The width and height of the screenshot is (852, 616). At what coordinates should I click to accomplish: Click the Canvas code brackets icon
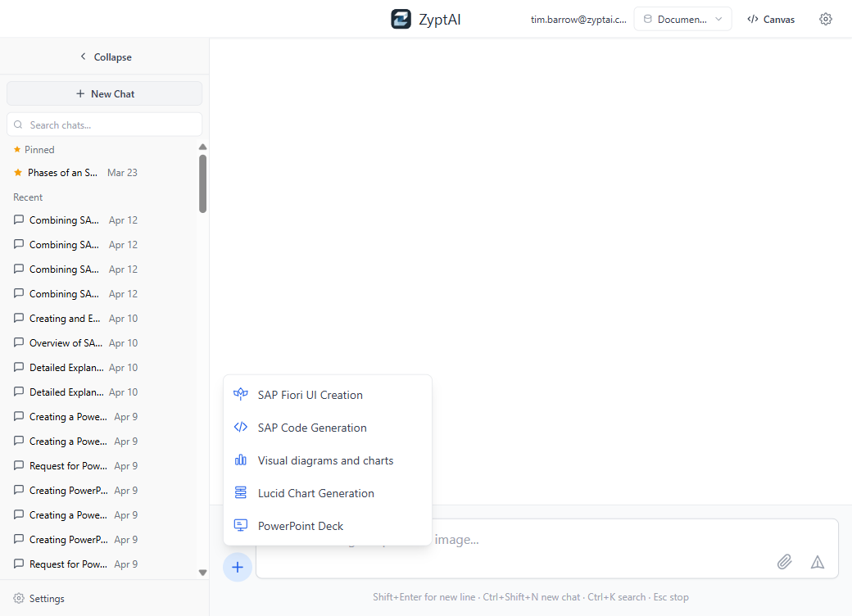tap(753, 19)
